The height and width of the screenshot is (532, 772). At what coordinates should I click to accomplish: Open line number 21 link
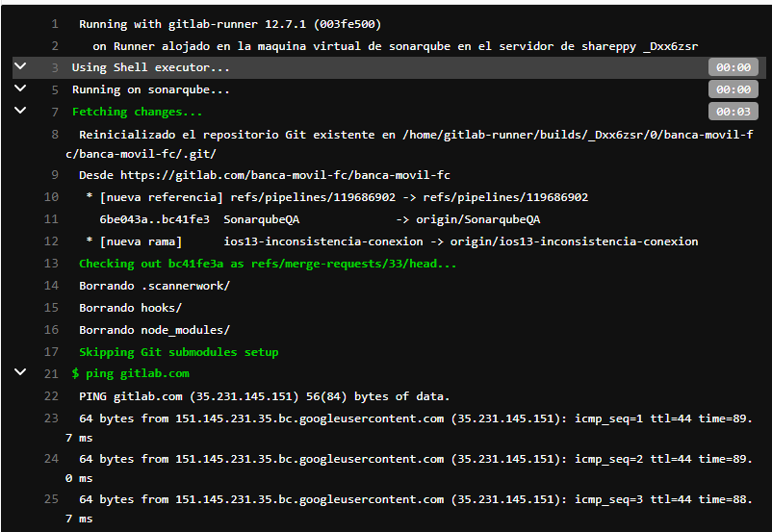(x=52, y=373)
